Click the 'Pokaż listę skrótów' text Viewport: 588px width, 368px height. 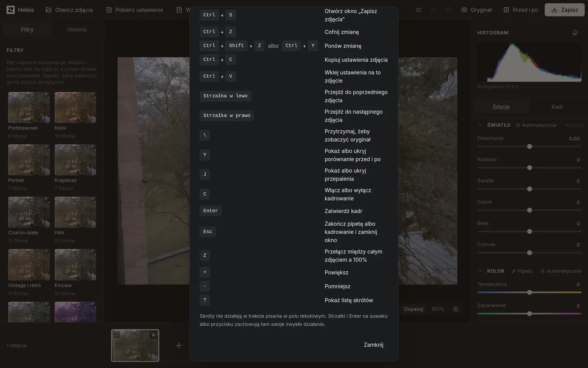349,300
